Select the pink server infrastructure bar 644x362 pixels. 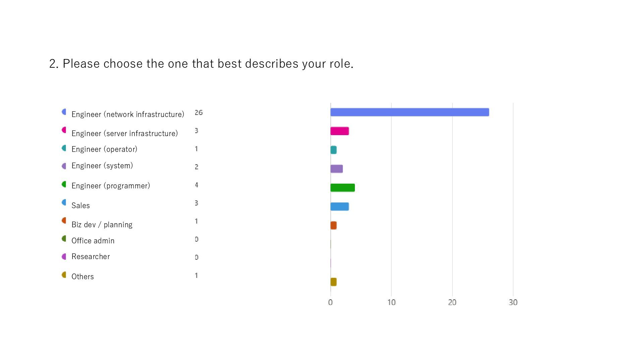[x=339, y=131]
